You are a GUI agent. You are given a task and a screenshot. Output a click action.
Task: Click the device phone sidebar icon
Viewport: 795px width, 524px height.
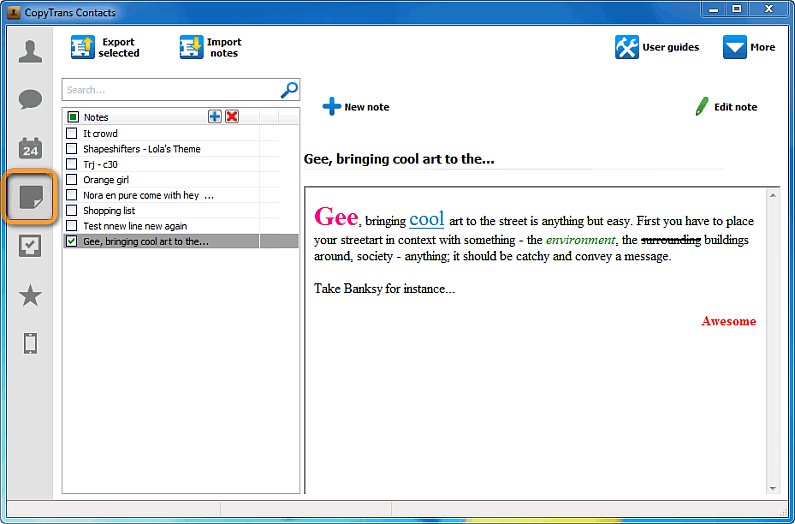click(30, 344)
